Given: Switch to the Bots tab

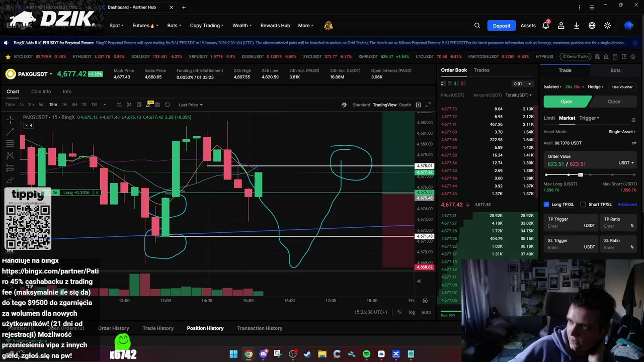Looking at the screenshot, I should tap(615, 70).
